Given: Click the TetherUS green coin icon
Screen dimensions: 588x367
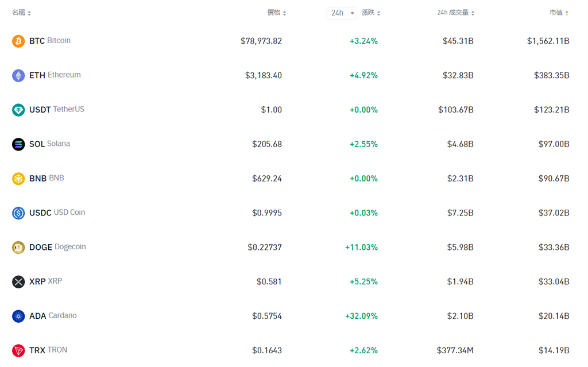Looking at the screenshot, I should click(x=18, y=110).
